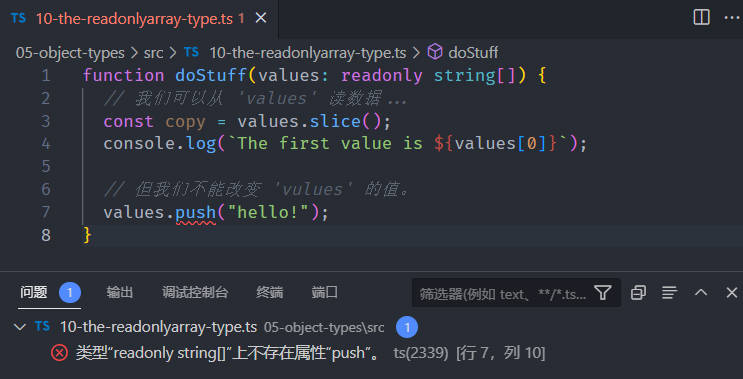Toggle the view as list icon in problems panel

point(669,293)
